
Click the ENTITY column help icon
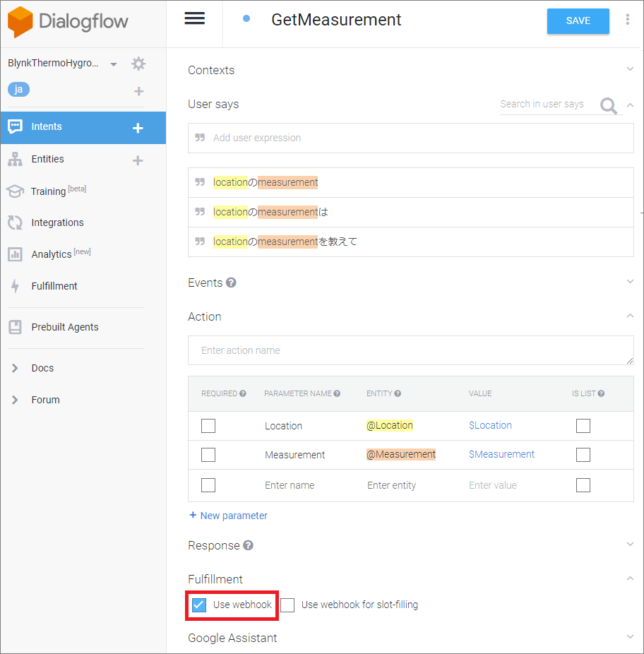point(398,393)
